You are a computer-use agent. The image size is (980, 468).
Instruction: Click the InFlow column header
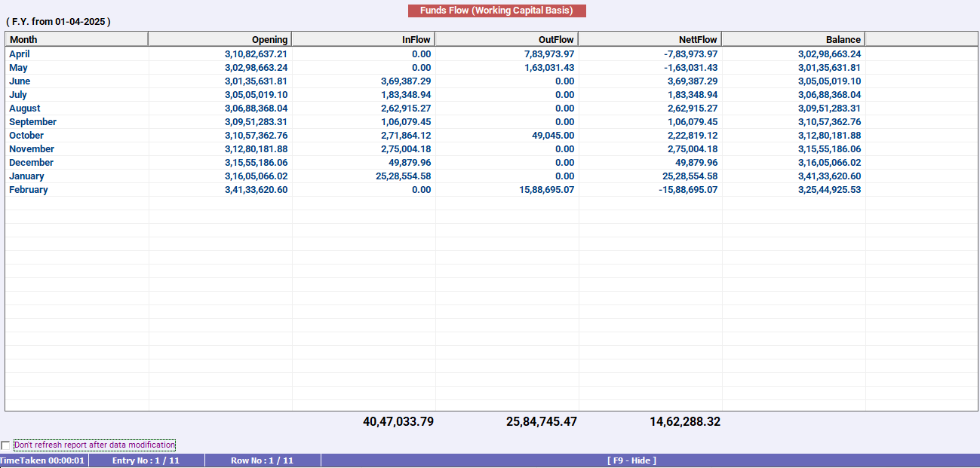(364, 39)
